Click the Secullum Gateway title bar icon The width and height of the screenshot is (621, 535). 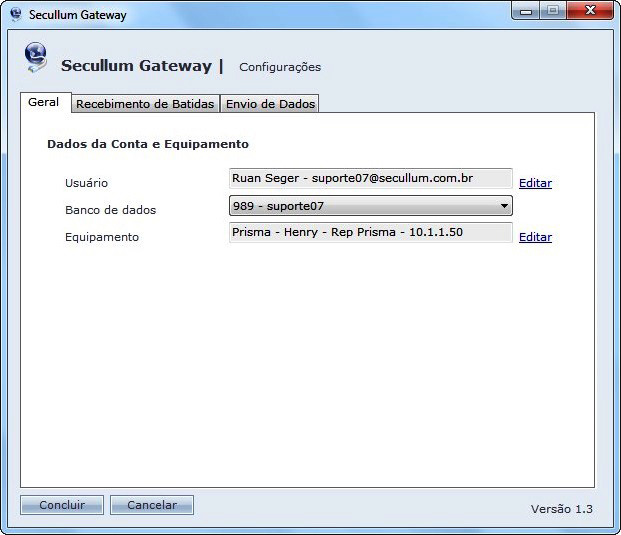pos(15,15)
